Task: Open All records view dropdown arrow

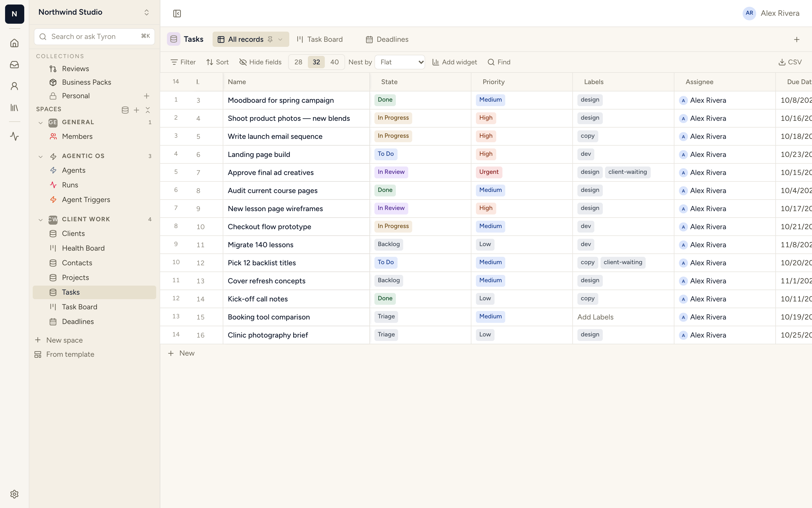Action: [281, 39]
